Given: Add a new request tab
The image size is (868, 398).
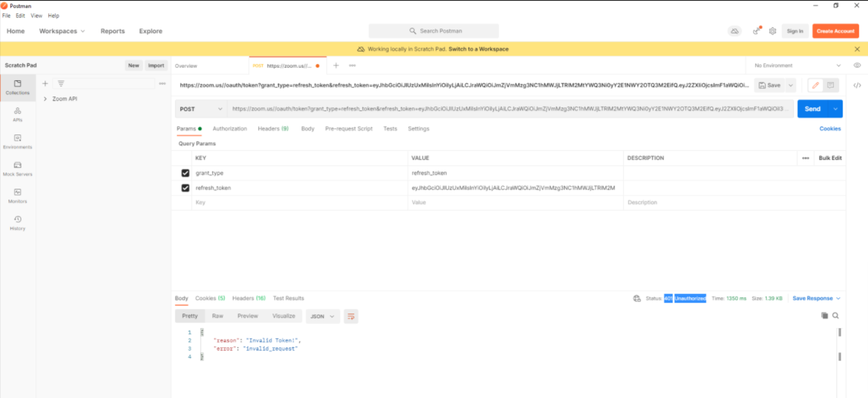Looking at the screenshot, I should point(336,65).
